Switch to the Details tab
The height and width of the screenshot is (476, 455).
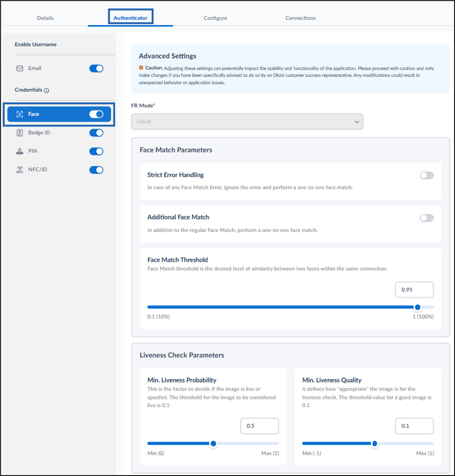[x=45, y=18]
